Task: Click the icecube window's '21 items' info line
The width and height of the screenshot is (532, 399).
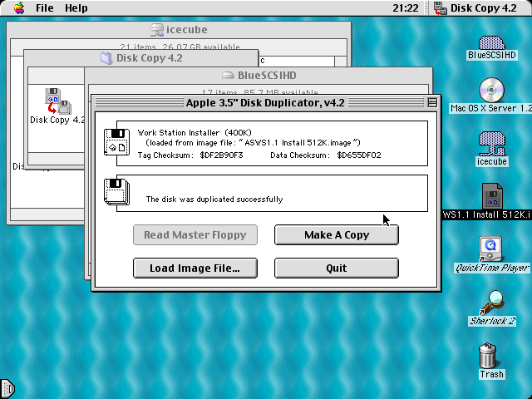Action: pyautogui.click(x=180, y=47)
